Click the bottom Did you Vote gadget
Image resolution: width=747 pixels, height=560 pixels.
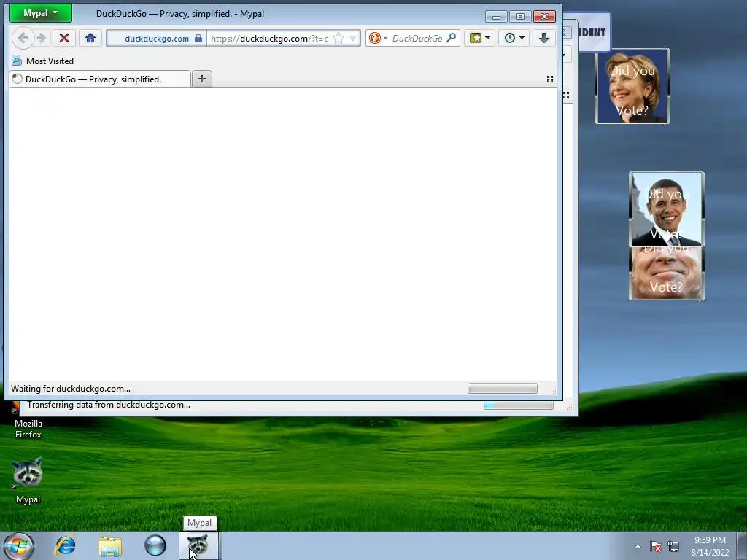point(667,274)
